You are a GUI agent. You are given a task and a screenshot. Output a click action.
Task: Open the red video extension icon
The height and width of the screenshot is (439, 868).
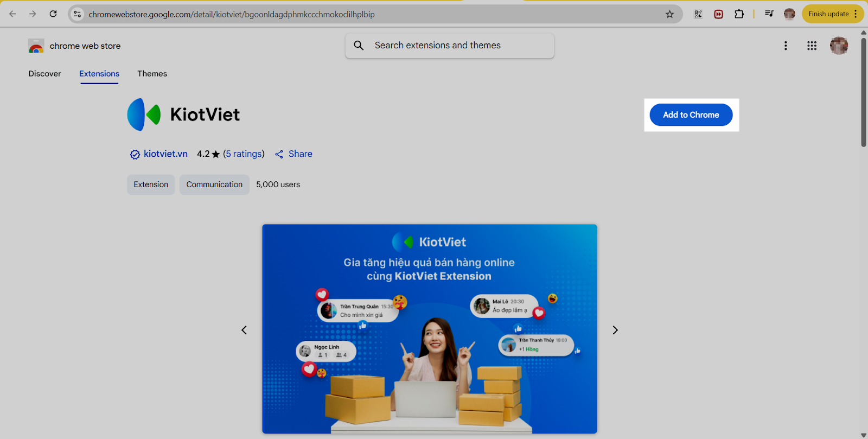point(718,14)
